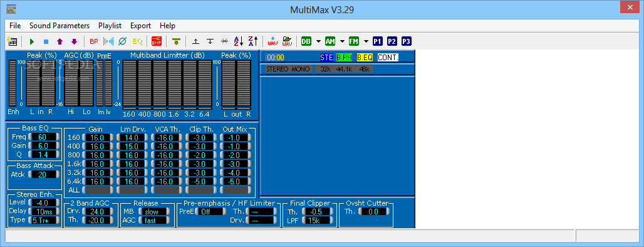Screen dimensions: 644x247
Task: Click the 6.4k band Out Mix value -5.0
Action: point(236,181)
